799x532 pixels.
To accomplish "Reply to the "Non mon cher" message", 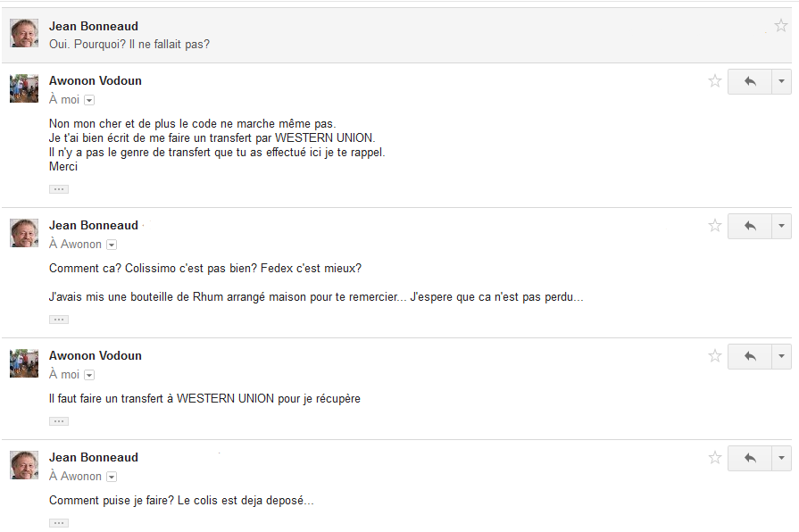I will (750, 81).
